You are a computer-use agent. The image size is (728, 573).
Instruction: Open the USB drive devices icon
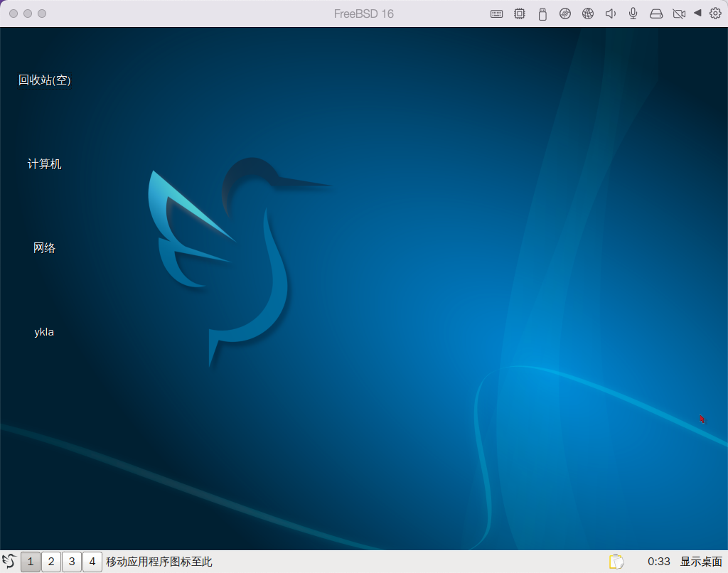pyautogui.click(x=542, y=14)
